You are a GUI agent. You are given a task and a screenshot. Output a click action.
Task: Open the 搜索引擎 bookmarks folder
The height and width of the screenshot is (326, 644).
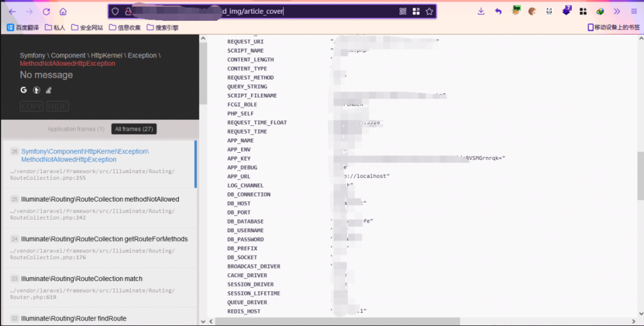163,27
